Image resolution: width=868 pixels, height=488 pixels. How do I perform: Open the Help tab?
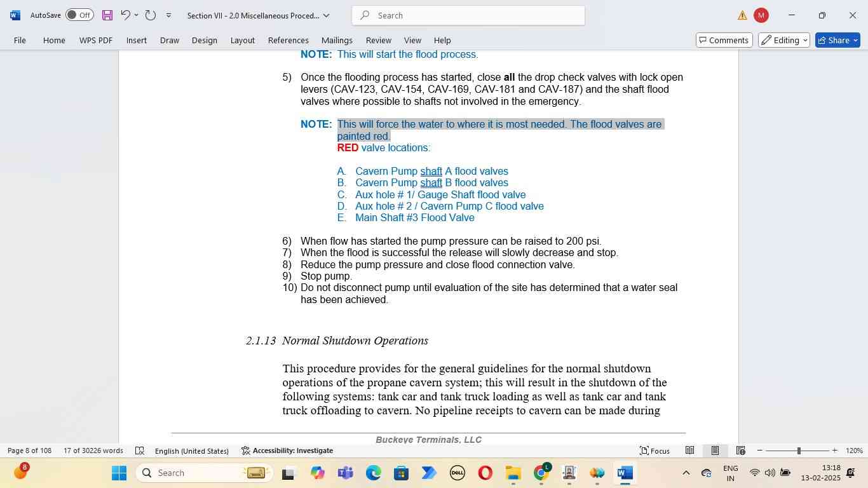coord(442,40)
